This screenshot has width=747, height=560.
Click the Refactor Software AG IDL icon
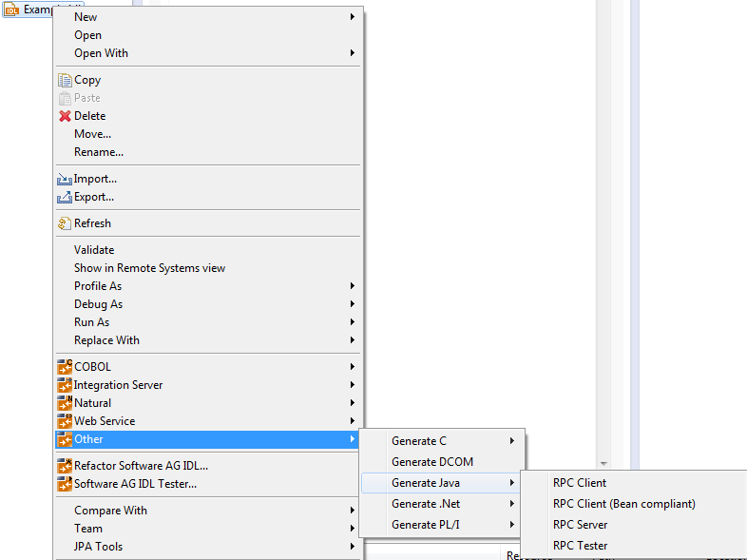65,466
